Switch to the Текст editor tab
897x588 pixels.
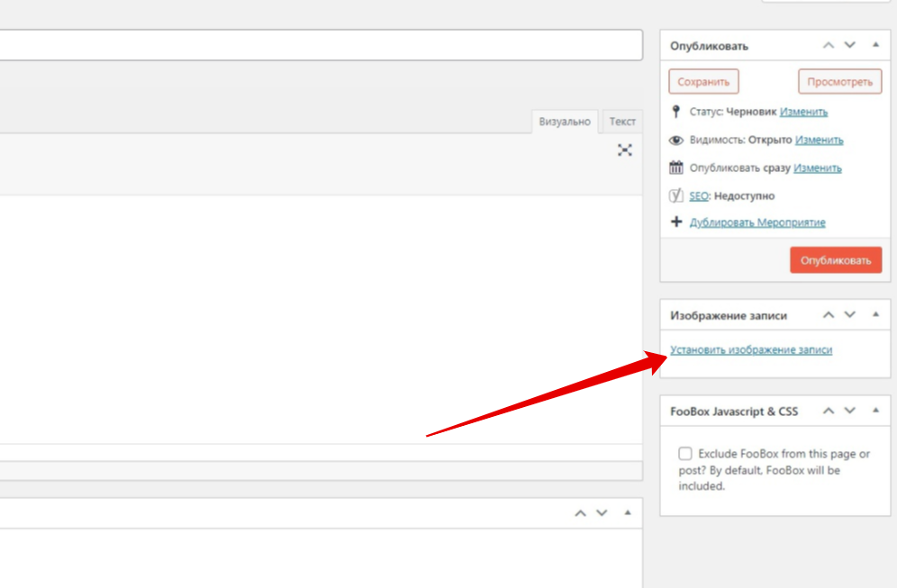coord(622,122)
